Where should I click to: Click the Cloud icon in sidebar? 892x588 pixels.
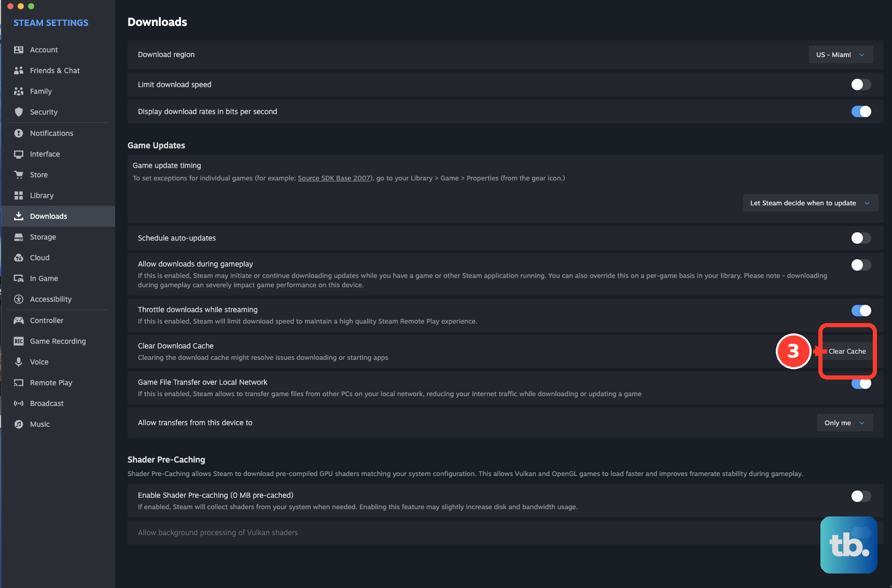point(19,258)
